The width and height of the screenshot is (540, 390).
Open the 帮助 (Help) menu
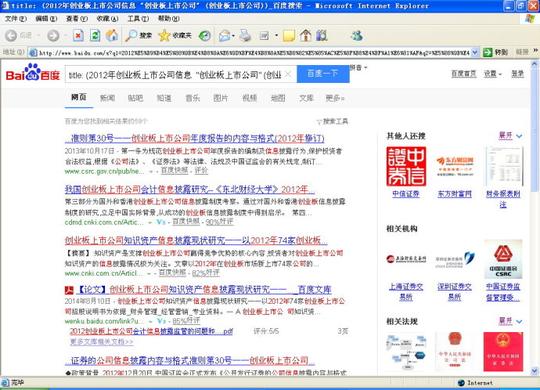tap(169, 19)
